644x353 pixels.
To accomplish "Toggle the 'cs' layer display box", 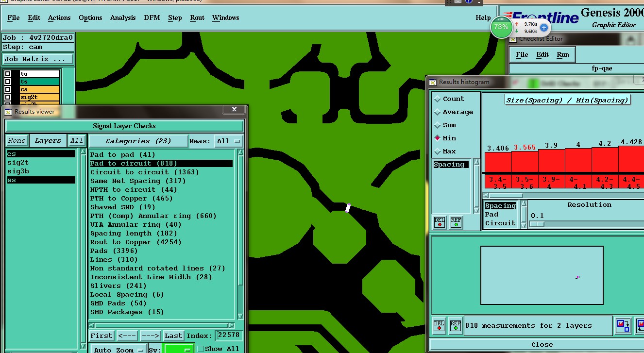I will pyautogui.click(x=8, y=89).
